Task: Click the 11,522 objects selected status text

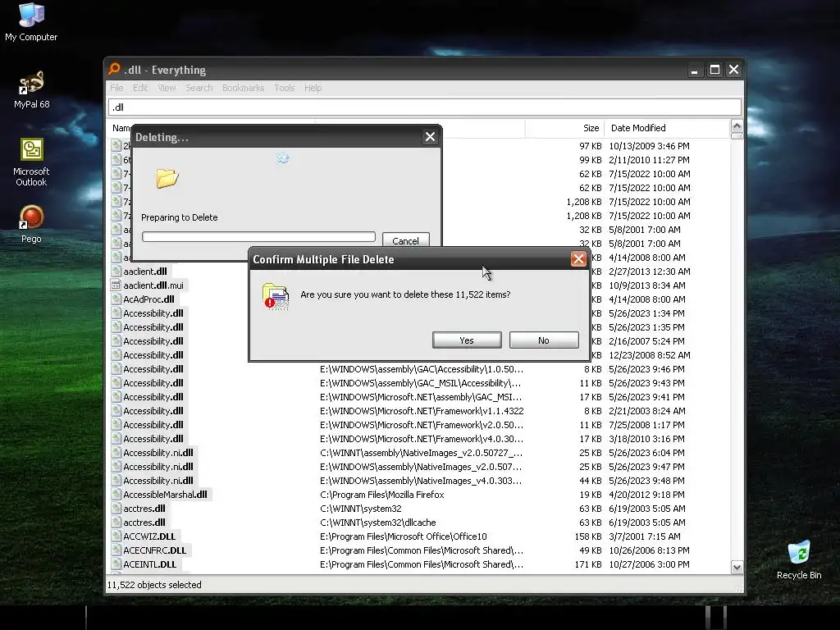Action: pos(154,585)
